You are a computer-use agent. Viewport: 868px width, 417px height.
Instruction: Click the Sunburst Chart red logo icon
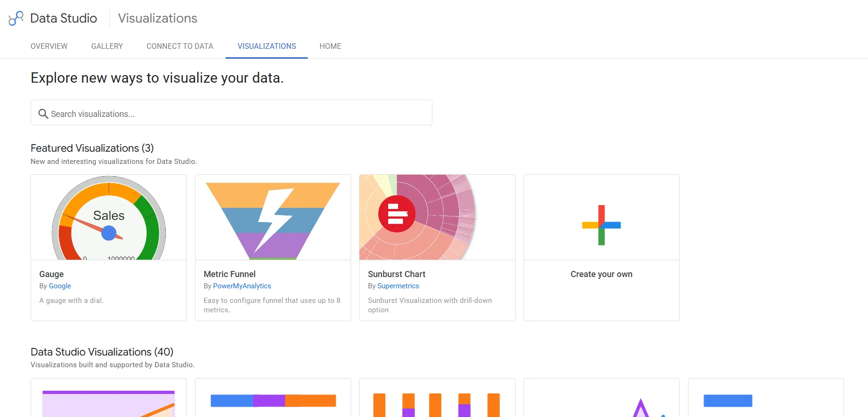point(397,214)
